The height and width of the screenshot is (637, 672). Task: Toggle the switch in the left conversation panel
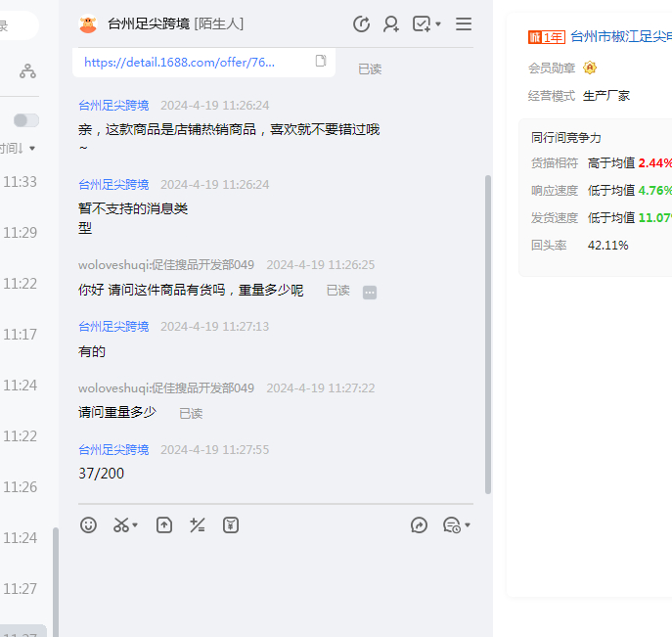click(26, 120)
